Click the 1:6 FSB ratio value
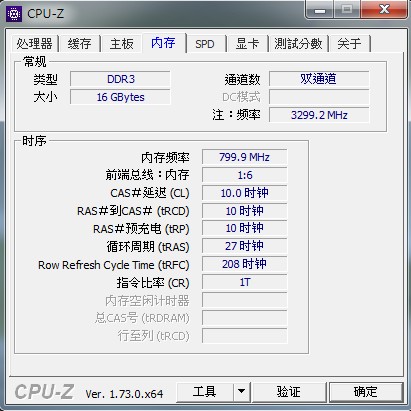This screenshot has height=411, width=411. coord(244,175)
